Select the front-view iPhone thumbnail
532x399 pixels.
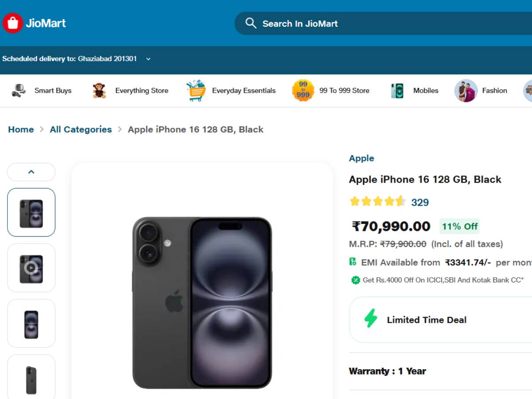[31, 323]
